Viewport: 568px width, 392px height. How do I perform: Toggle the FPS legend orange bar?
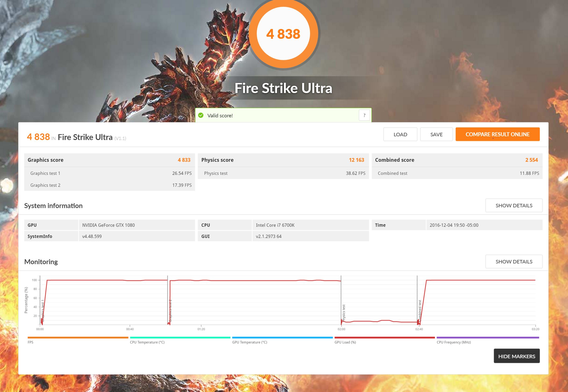click(x=78, y=338)
